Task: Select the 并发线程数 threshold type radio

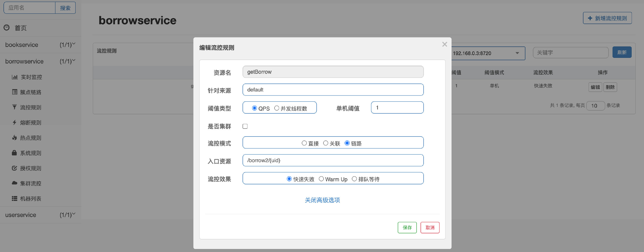Action: 277,108
